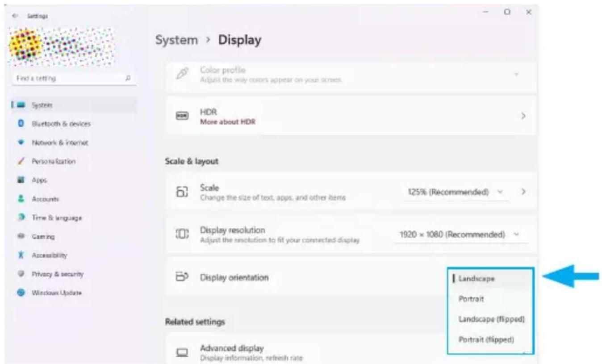The width and height of the screenshot is (602, 364).
Task: Select Apps in the sidebar
Action: 39,180
